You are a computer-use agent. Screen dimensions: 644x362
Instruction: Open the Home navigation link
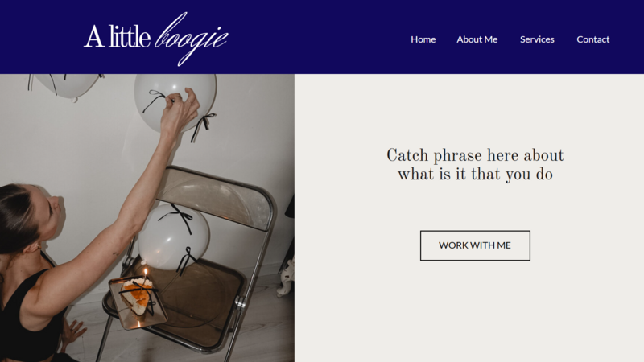pos(423,39)
